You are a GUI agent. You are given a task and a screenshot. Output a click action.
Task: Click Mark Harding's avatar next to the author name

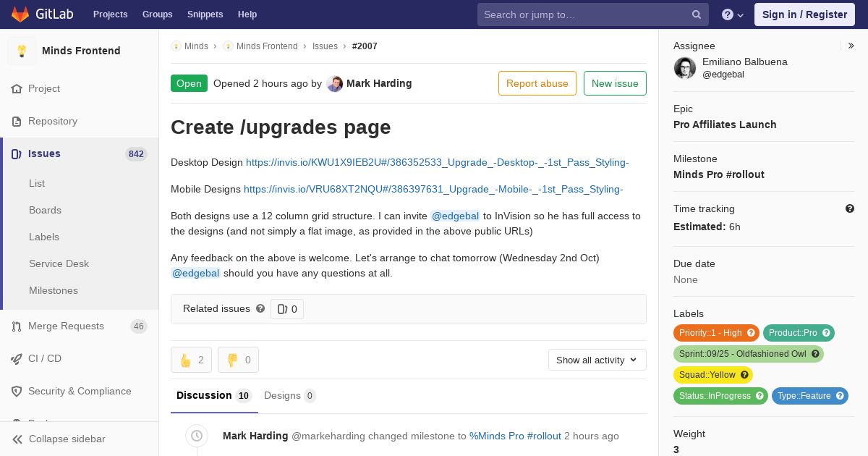pyautogui.click(x=335, y=84)
